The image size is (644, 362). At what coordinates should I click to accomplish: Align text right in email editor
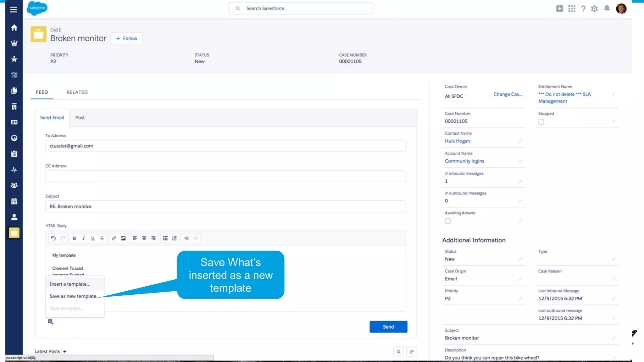[x=153, y=238]
